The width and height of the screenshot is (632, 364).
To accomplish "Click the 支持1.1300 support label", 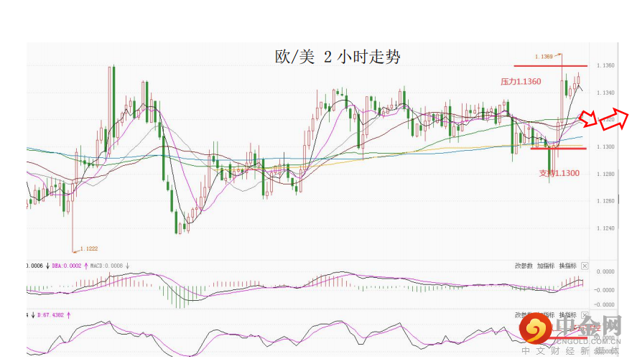I will [559, 173].
